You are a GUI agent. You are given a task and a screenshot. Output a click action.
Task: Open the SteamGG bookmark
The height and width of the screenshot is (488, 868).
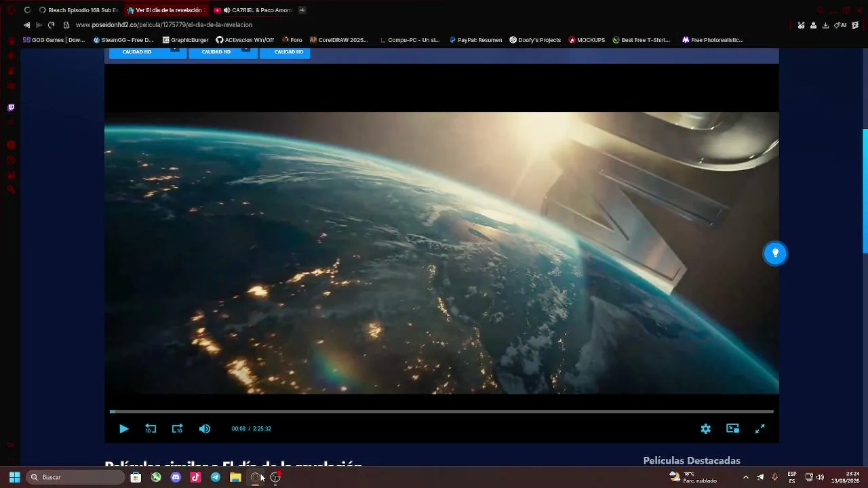tap(123, 40)
